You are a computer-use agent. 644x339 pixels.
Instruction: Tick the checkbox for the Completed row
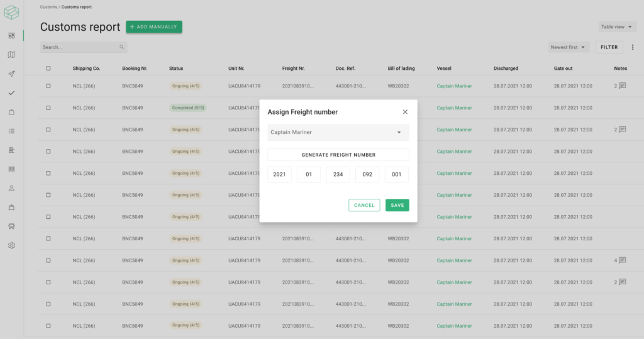[x=48, y=108]
